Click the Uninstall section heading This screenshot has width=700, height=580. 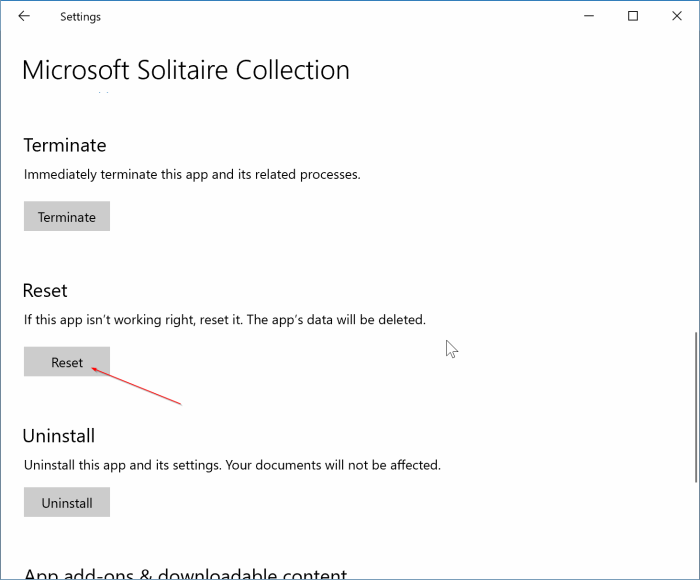click(x=58, y=436)
